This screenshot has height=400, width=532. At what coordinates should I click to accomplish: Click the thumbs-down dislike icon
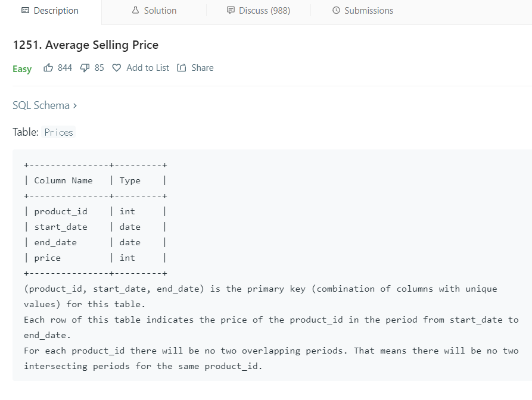tap(85, 68)
